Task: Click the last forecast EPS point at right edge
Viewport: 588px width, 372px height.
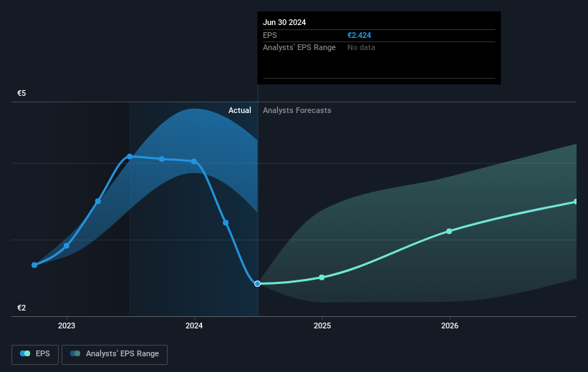Action: 576,202
